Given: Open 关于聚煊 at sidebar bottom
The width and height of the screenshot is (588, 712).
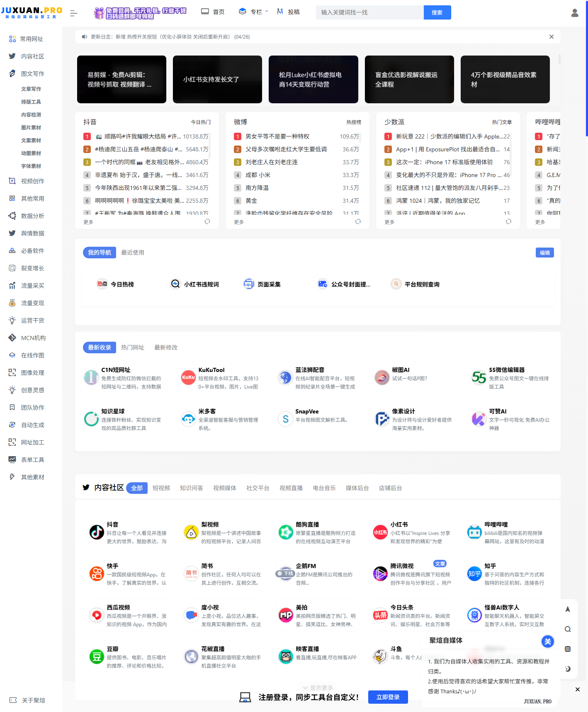Looking at the screenshot, I should (27, 700).
